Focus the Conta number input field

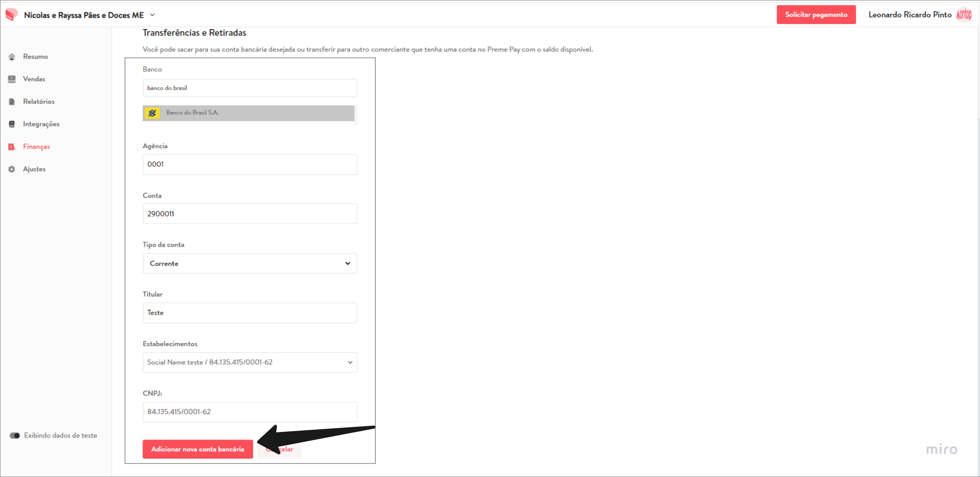tap(250, 214)
